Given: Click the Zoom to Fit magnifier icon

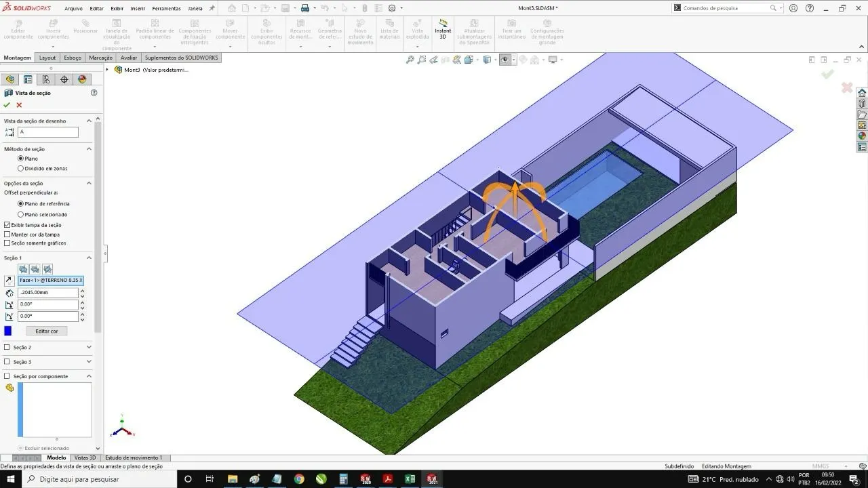Looking at the screenshot, I should pyautogui.click(x=410, y=60).
